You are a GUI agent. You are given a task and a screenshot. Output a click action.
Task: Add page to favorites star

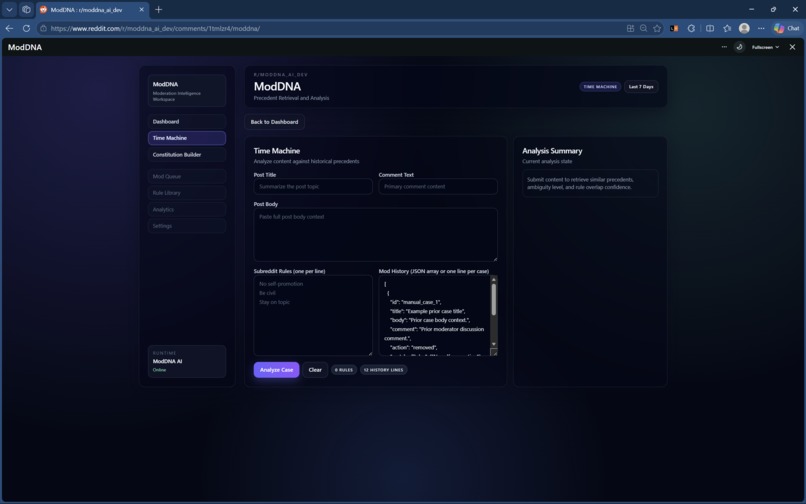click(657, 28)
